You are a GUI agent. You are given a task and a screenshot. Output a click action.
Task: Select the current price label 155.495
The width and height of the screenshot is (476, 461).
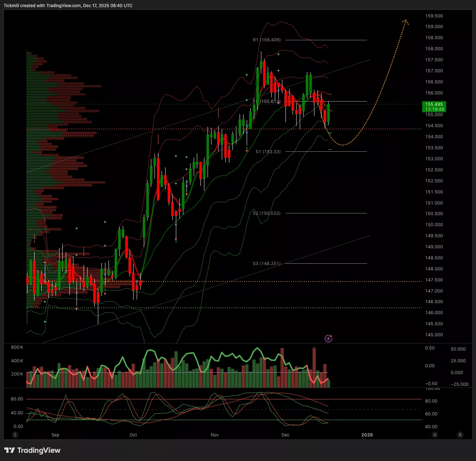click(x=434, y=104)
